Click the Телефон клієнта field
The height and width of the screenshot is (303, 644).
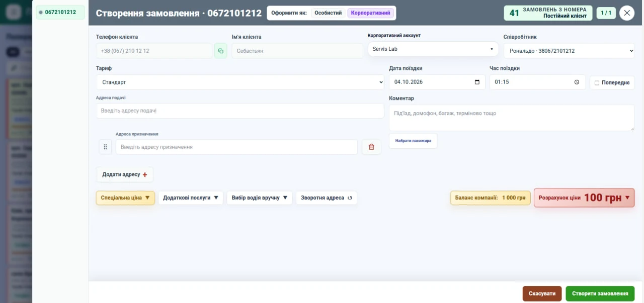[154, 51]
